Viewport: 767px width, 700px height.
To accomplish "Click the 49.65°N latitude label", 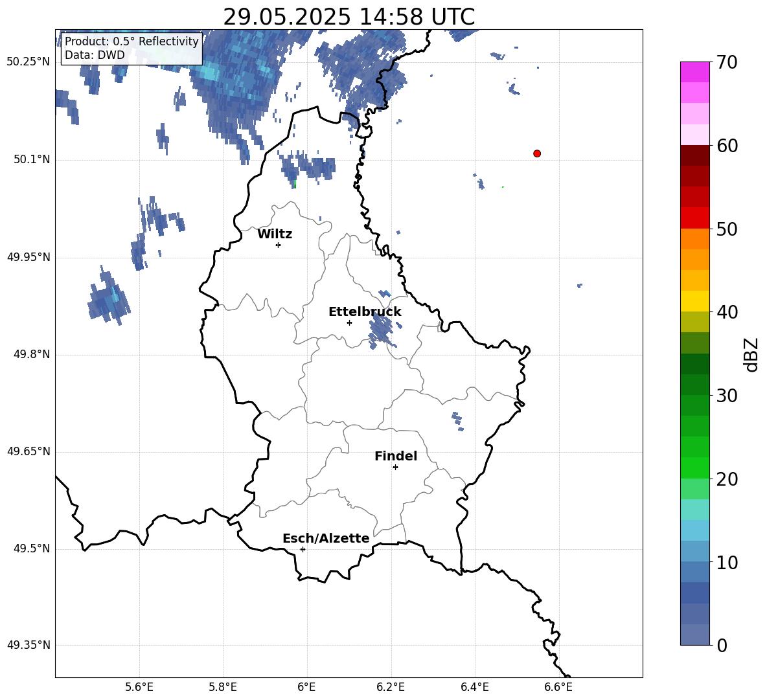I will coord(29,451).
